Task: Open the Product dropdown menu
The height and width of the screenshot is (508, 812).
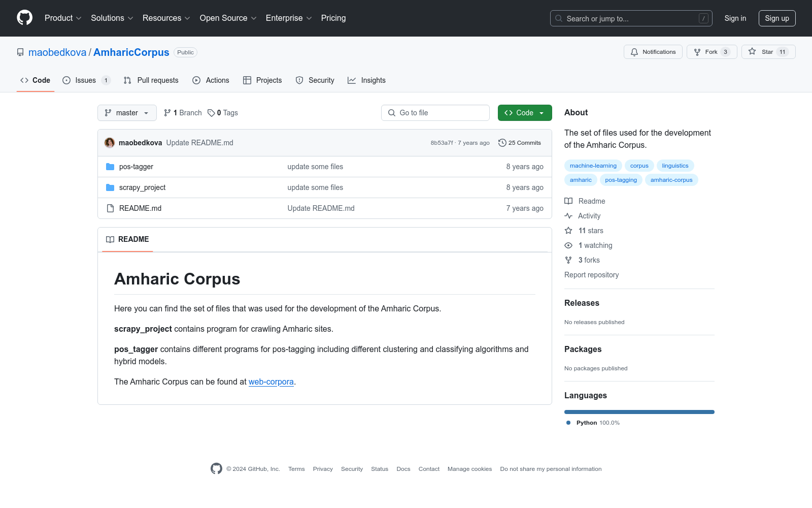Action: pyautogui.click(x=63, y=18)
